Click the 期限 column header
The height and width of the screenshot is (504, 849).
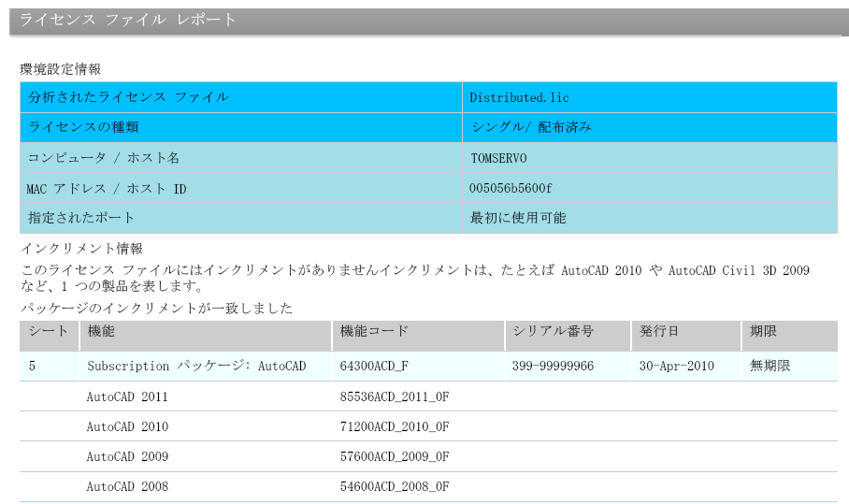tap(790, 336)
